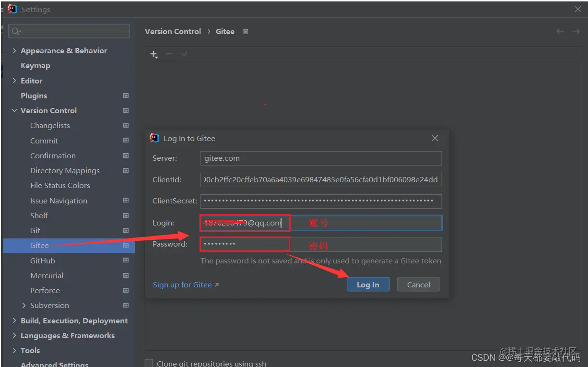Click the Password input field
This screenshot has height=367, width=588.
coord(321,244)
